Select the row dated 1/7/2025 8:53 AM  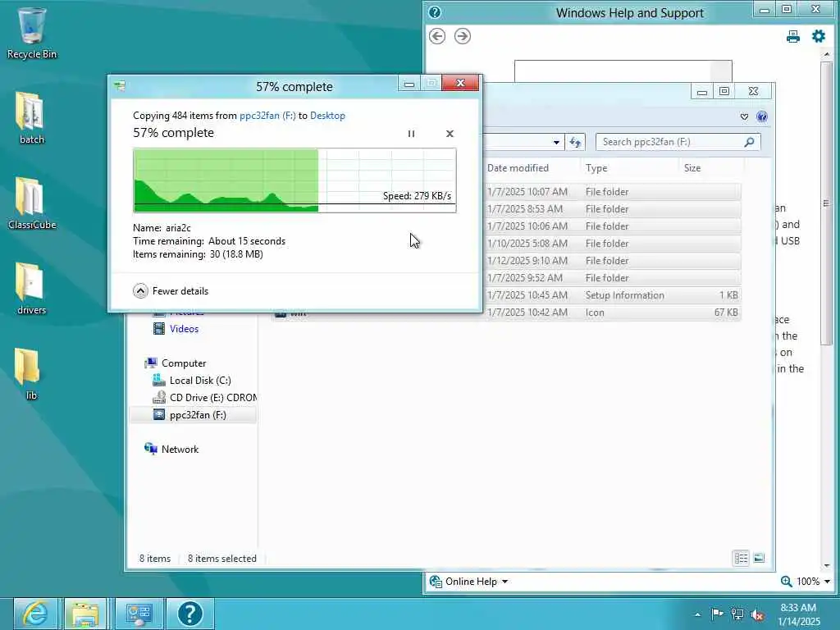point(612,209)
